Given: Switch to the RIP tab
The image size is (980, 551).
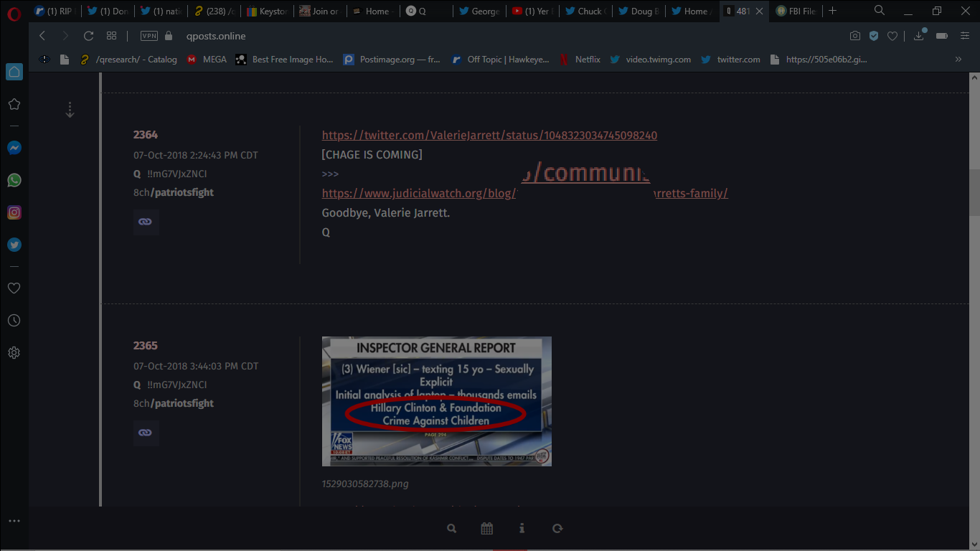Looking at the screenshot, I should [x=55, y=11].
